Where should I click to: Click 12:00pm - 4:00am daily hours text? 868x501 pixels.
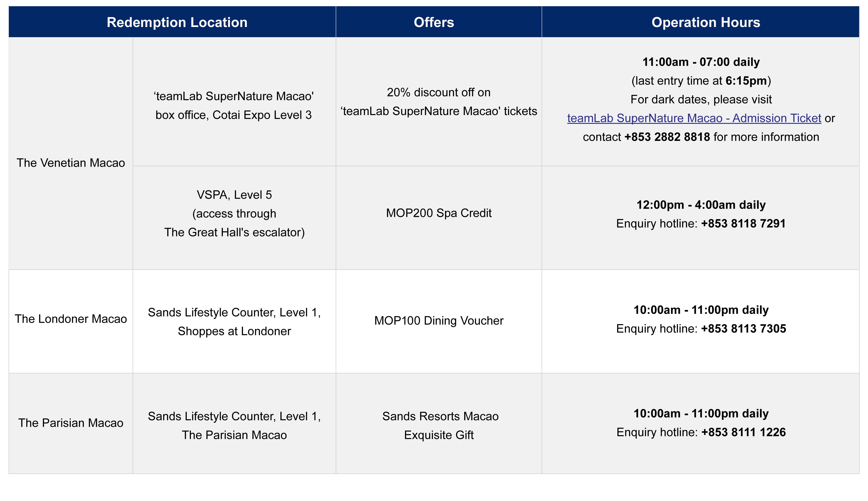point(701,205)
